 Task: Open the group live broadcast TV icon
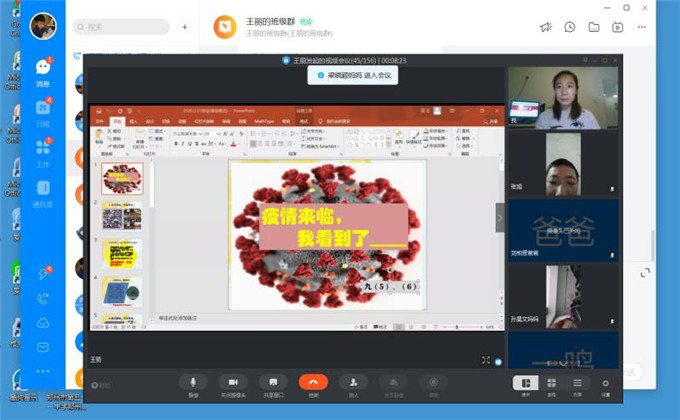pyautogui.click(x=618, y=27)
